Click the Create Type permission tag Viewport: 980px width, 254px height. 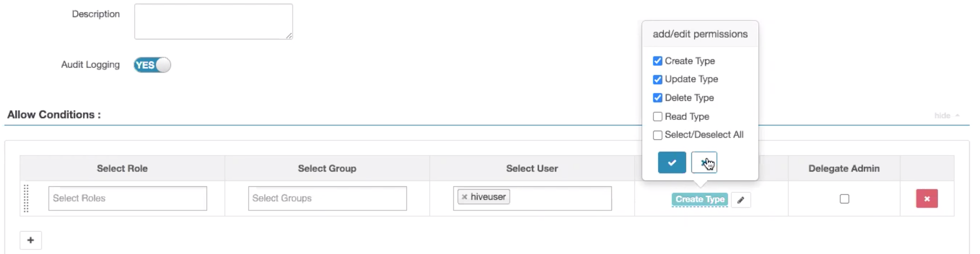pyautogui.click(x=699, y=199)
